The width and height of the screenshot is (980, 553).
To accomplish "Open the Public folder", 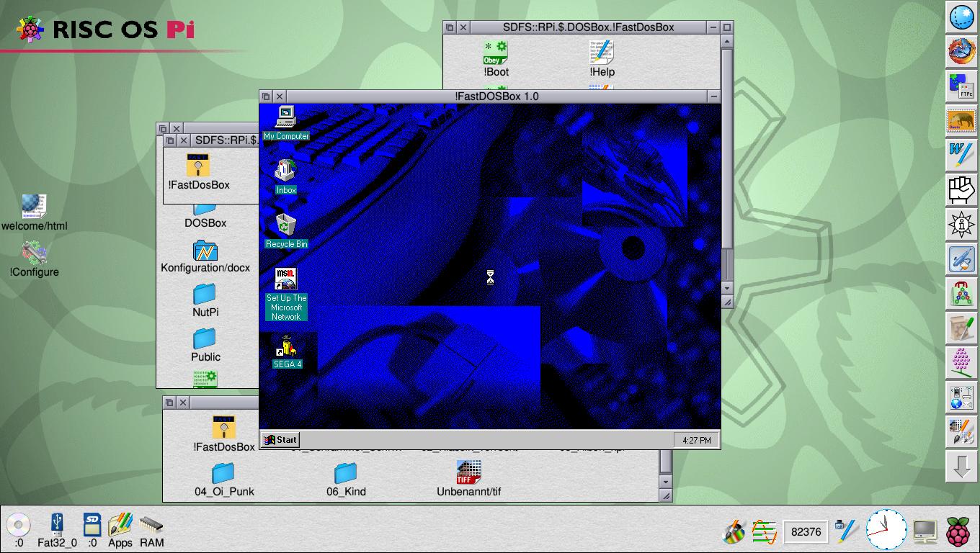I will coord(205,338).
